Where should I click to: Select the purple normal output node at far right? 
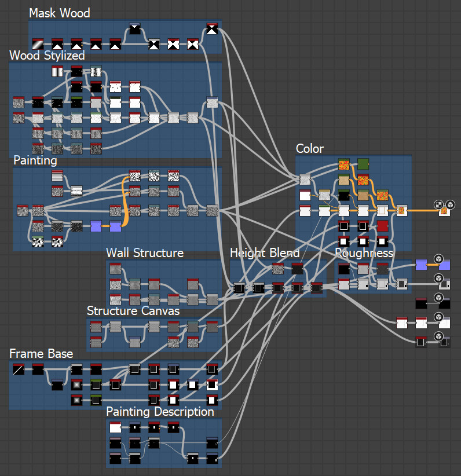445,265
